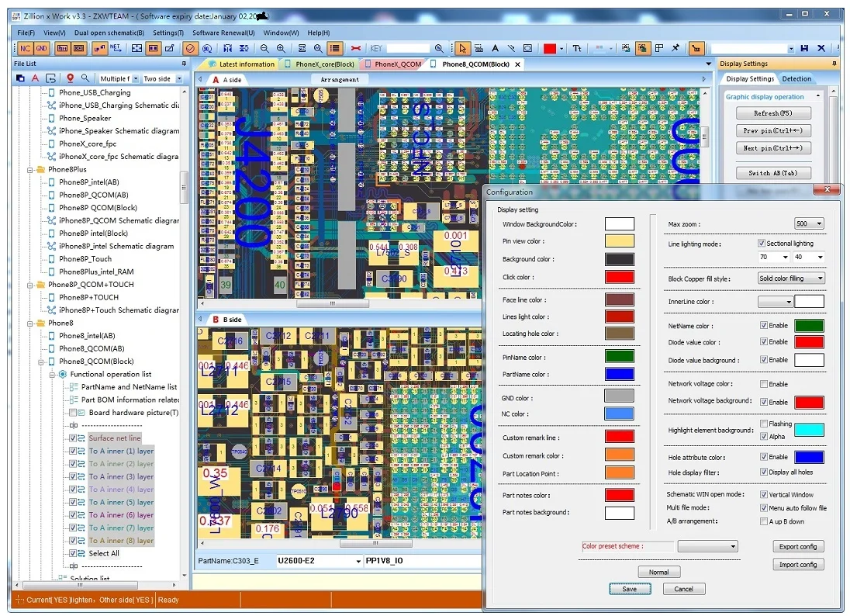Open the red color picker dropdown arrow
The image size is (850, 616).
(561, 49)
